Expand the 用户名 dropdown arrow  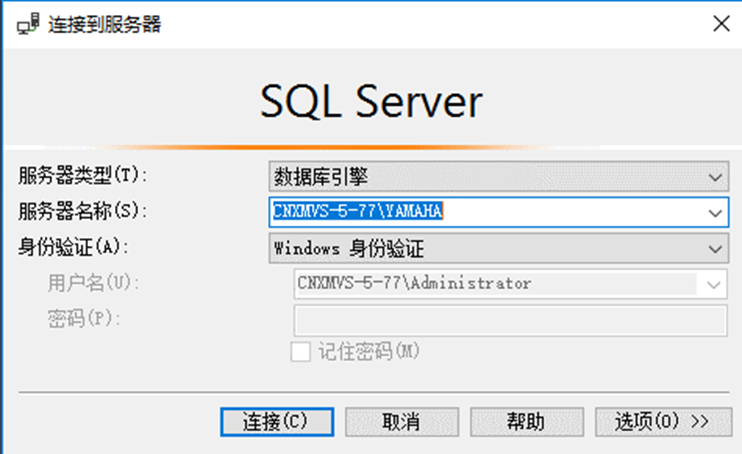714,283
